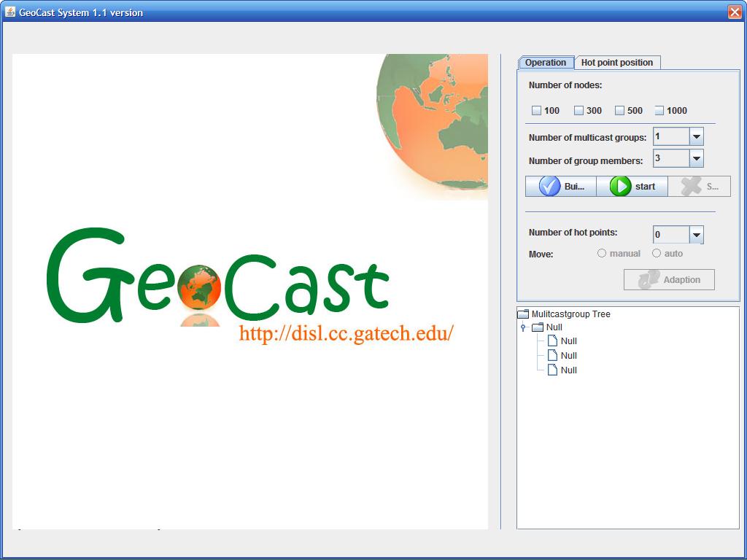Toggle the 1000 nodes checkbox
747x560 pixels.
(659, 111)
